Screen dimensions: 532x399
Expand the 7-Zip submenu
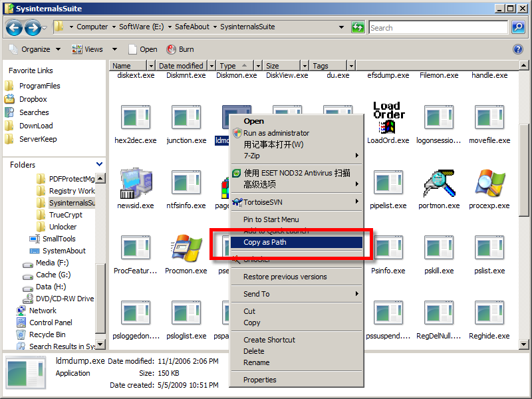click(x=297, y=156)
